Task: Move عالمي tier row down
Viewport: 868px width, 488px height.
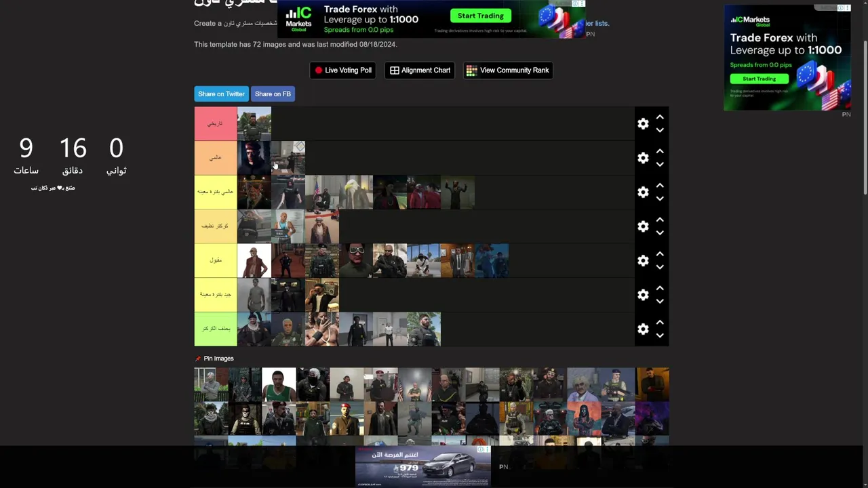Action: pos(660,165)
